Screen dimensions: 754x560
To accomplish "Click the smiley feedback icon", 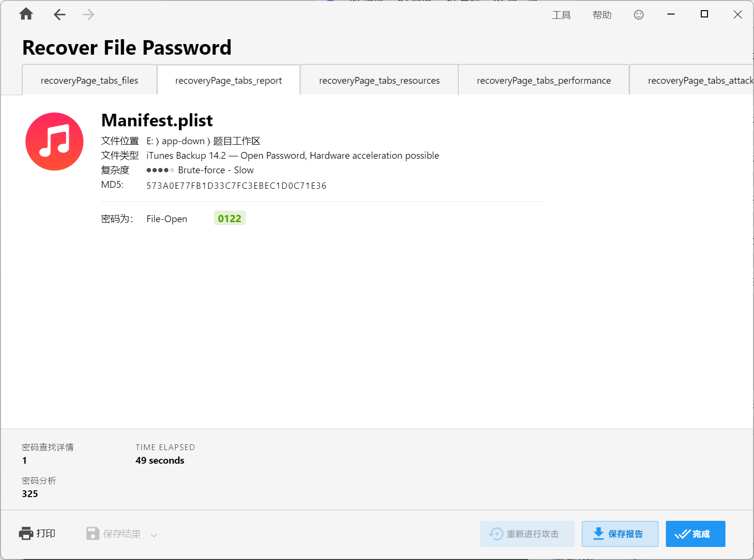I will point(639,15).
